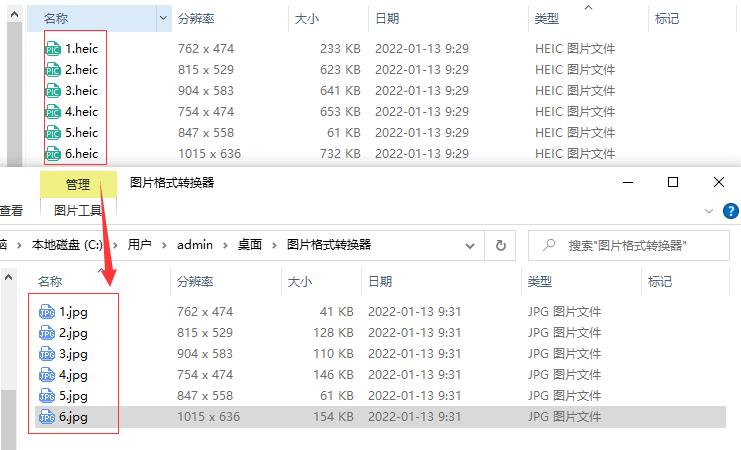This screenshot has width=741, height=450.
Task: Select the 2.heic file icon
Action: [53, 70]
